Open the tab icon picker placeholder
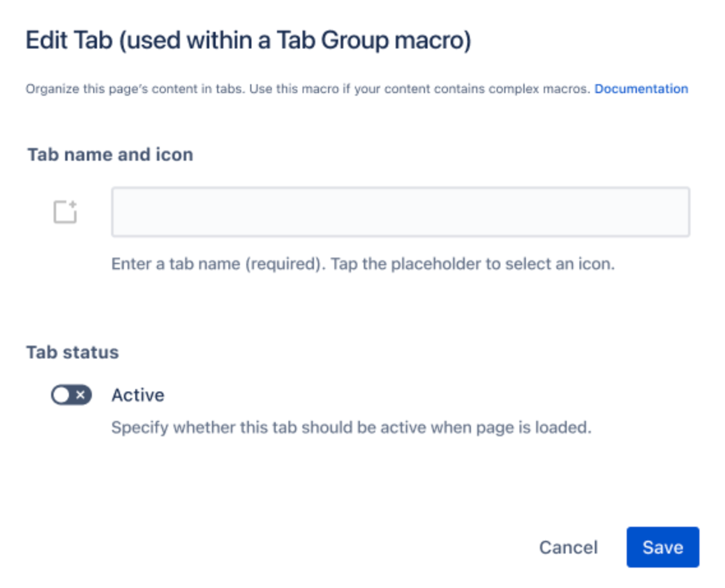The width and height of the screenshot is (725, 588). click(65, 212)
